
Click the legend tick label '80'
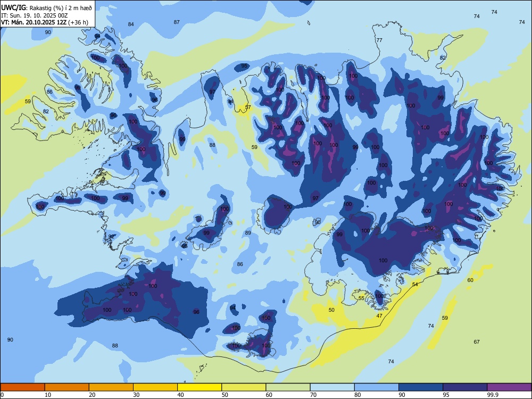point(358,395)
